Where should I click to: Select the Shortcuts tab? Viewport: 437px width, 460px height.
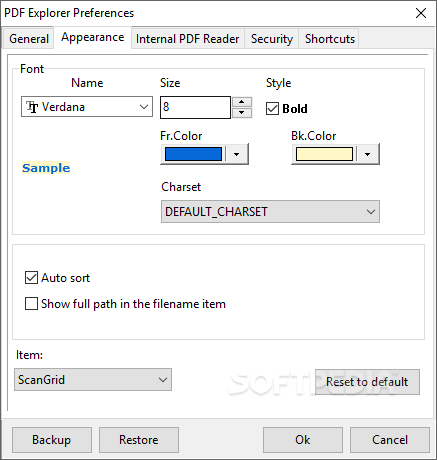(x=330, y=39)
